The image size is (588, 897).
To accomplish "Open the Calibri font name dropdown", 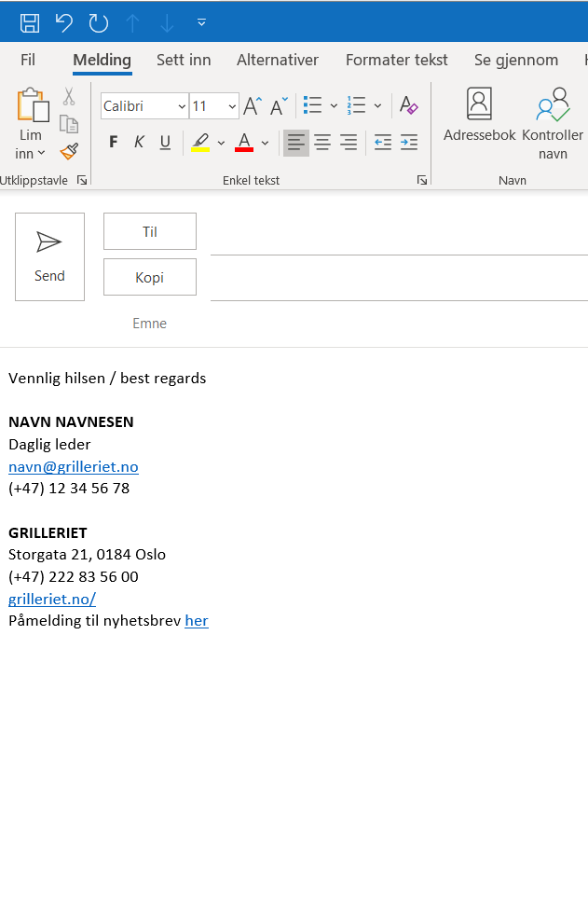I will tap(182, 106).
